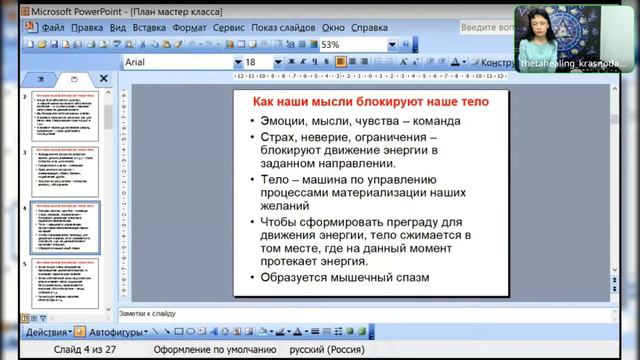This screenshot has width=640, height=360.
Task: Click the Copy icon
Action: coord(154,44)
